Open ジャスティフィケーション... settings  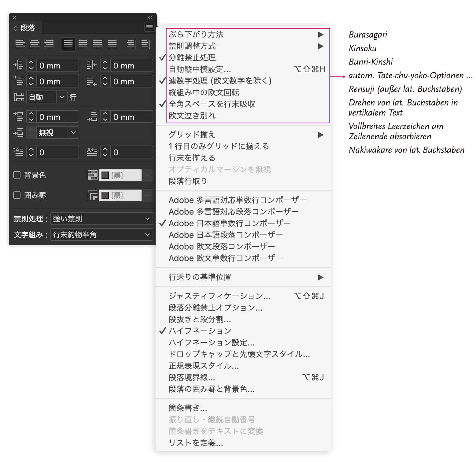(219, 296)
